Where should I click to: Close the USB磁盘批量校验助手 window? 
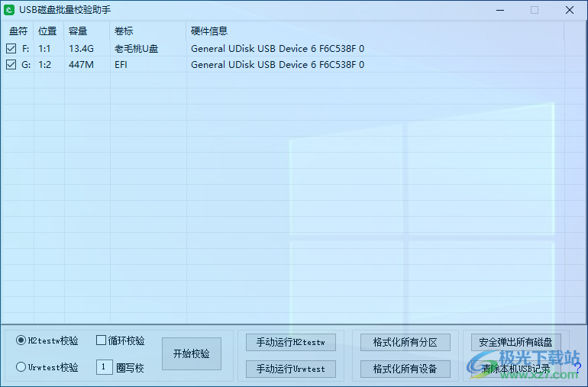point(569,10)
